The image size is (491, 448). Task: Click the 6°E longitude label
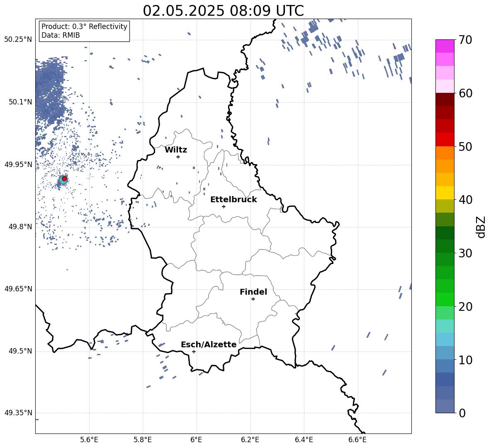(196, 440)
